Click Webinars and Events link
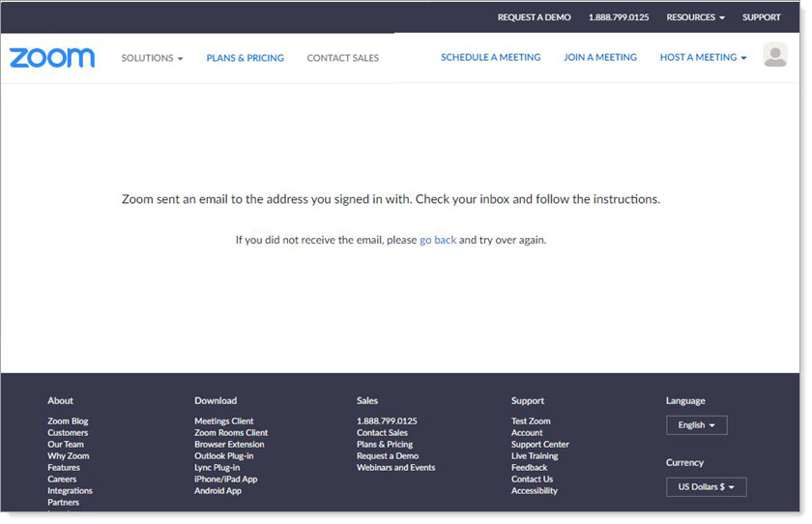Viewport: 812px width, 524px height. click(x=395, y=468)
